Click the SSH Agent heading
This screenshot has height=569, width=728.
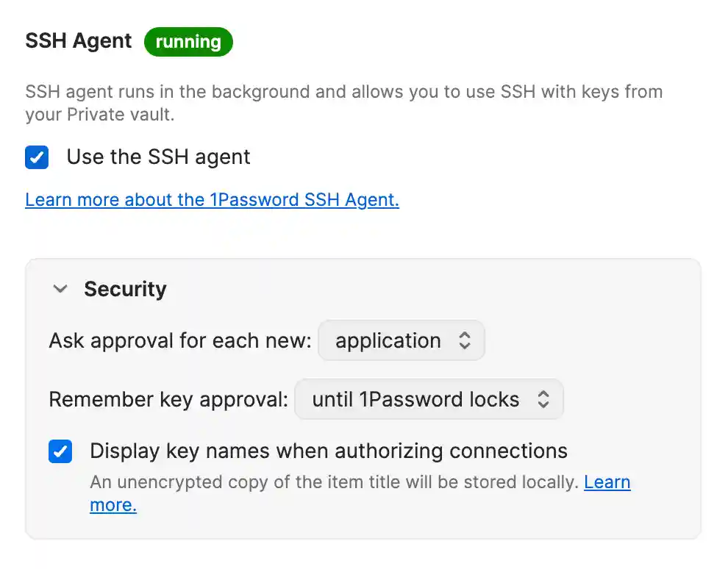coord(78,41)
